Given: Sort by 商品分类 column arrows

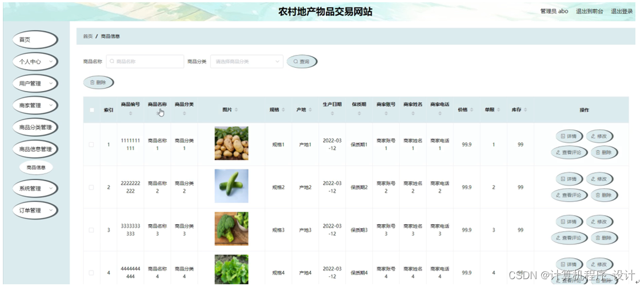Looking at the screenshot, I should tap(184, 113).
